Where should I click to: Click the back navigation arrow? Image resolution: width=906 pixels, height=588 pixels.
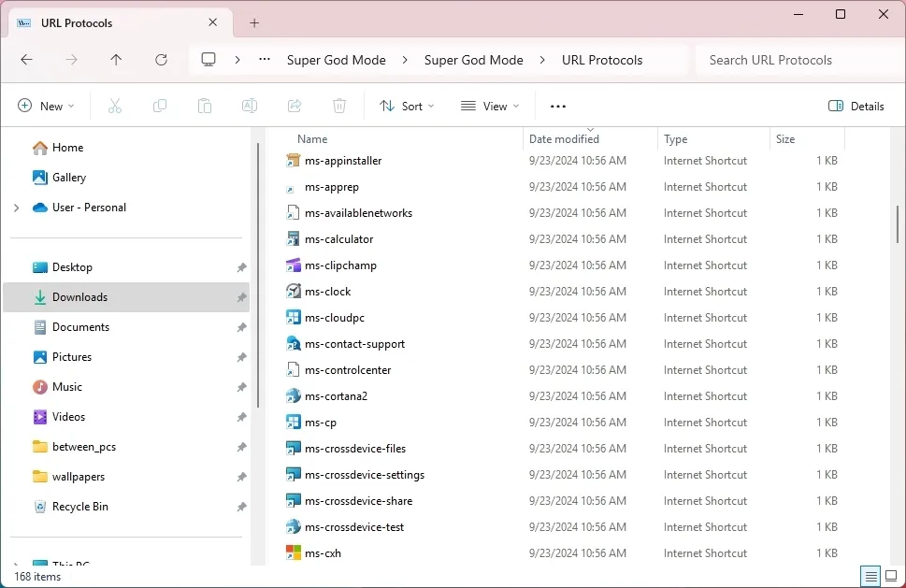tap(26, 59)
